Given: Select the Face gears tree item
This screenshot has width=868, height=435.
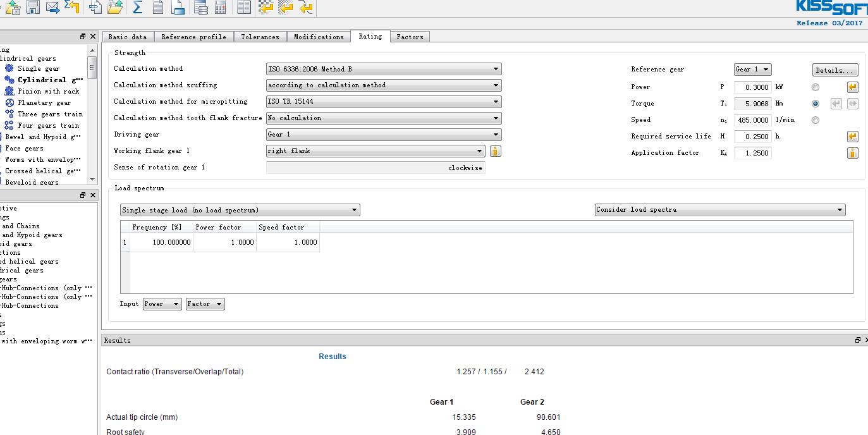Looking at the screenshot, I should 25,148.
